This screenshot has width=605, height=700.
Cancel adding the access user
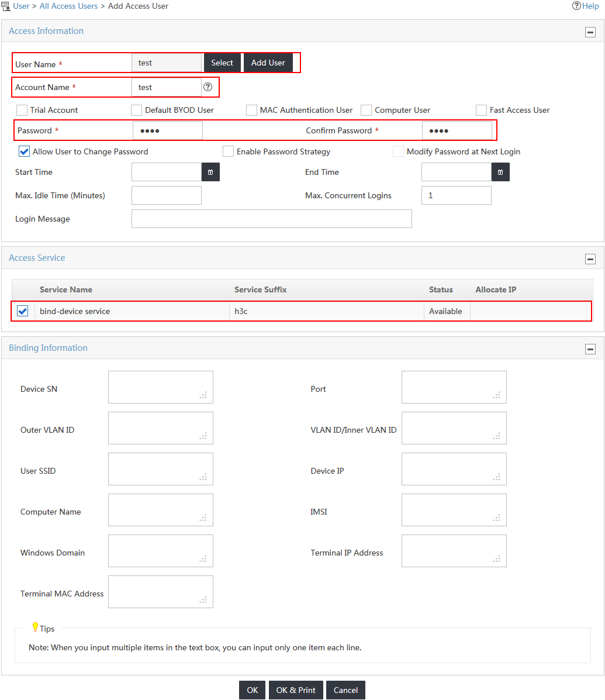[346, 690]
